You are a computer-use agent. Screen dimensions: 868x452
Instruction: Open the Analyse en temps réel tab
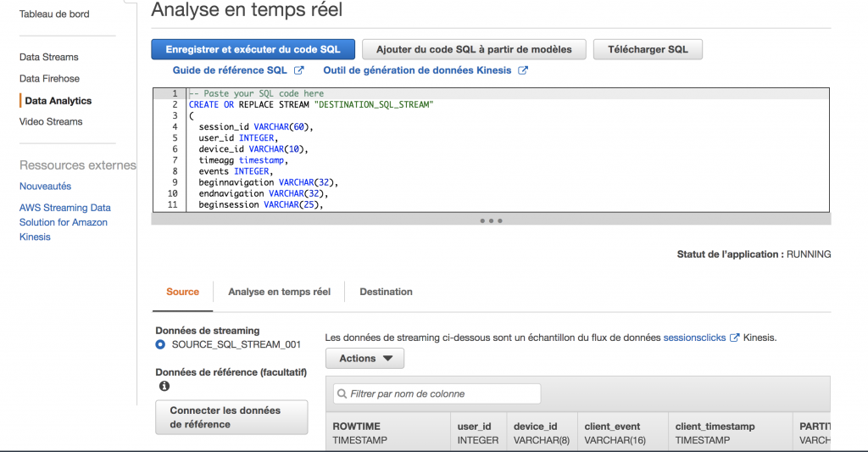click(279, 292)
